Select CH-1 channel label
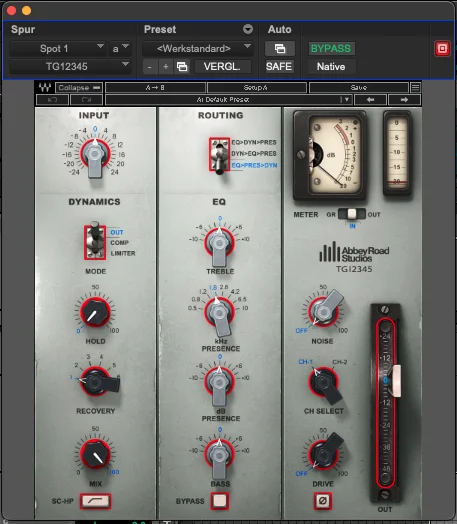The height and width of the screenshot is (524, 457). (305, 362)
